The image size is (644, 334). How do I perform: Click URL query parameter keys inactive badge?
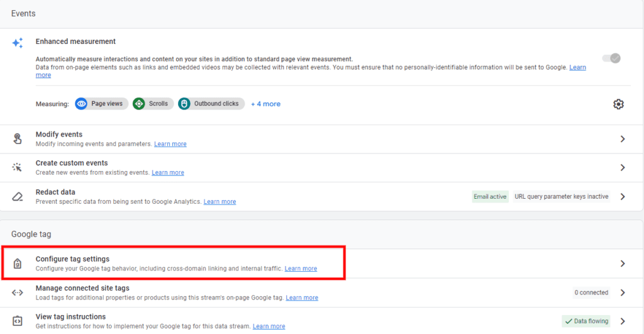562,197
